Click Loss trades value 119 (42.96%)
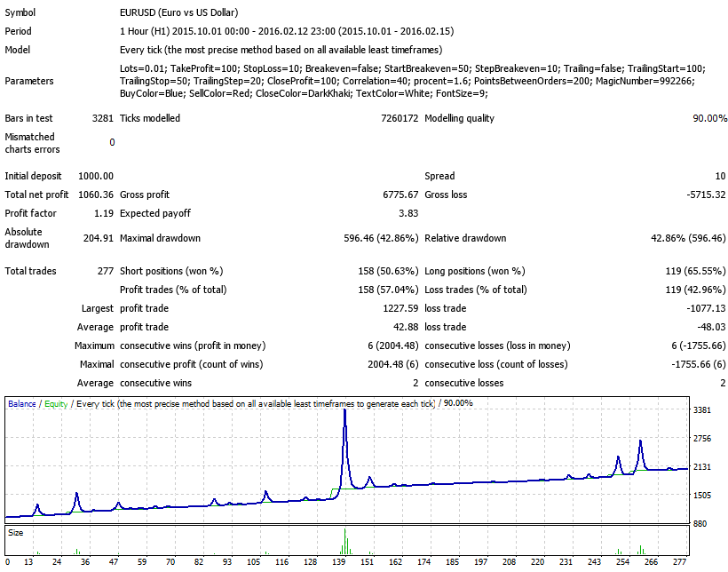The image size is (728, 572). click(x=695, y=290)
